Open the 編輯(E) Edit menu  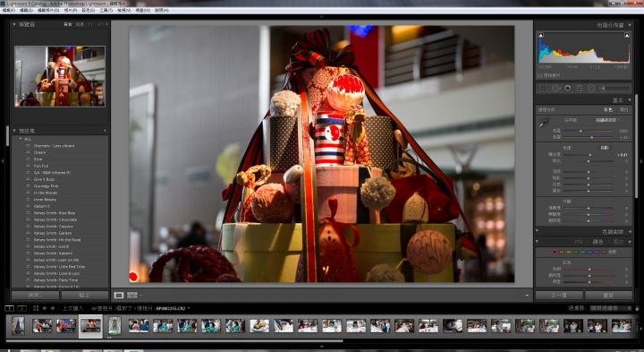(26, 10)
